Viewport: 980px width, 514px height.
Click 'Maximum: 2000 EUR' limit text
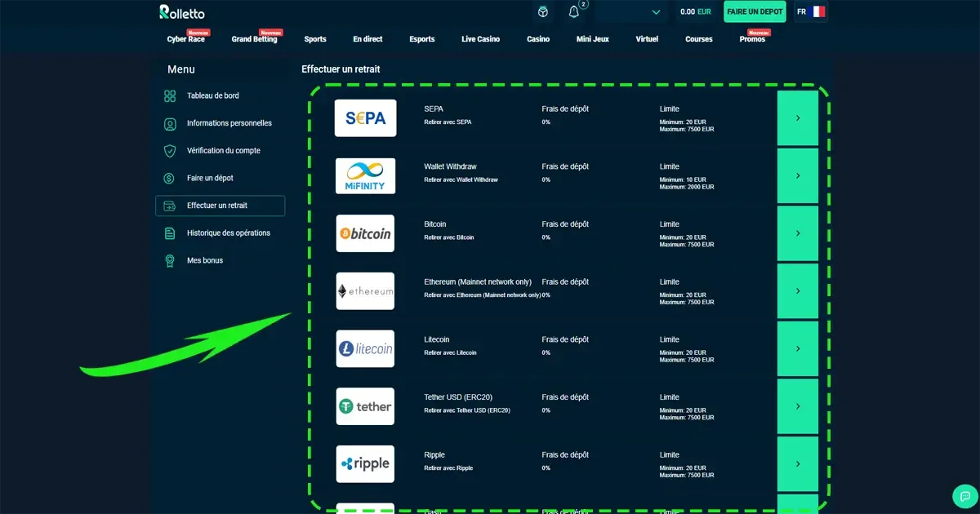click(687, 187)
